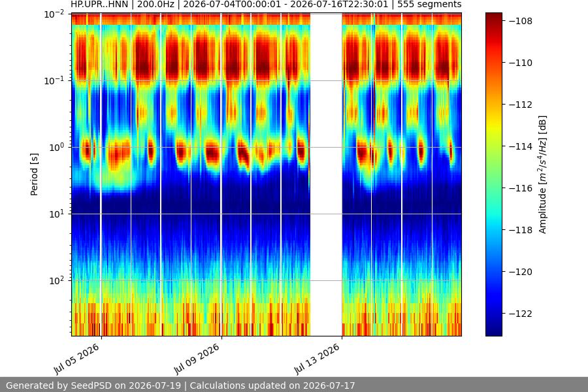Click the −108 colorbar tick label
The image size is (588, 392).
point(521,21)
